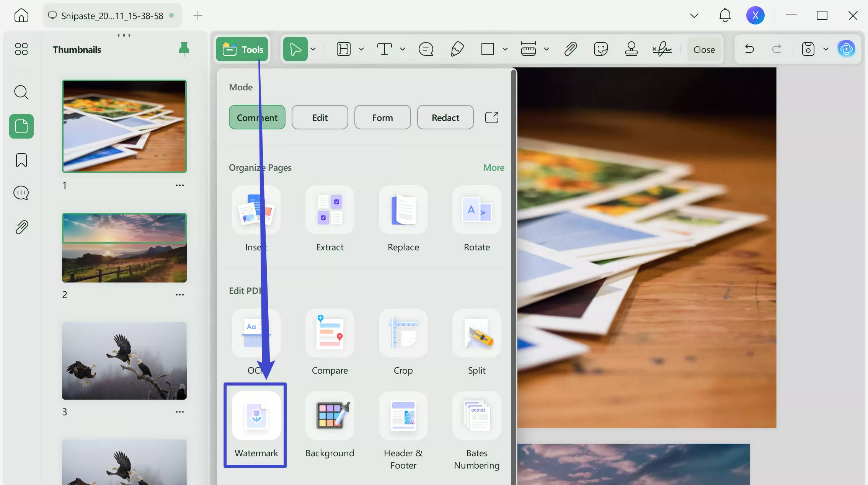Expand the rectangle shape dropdown arrow

coord(505,49)
